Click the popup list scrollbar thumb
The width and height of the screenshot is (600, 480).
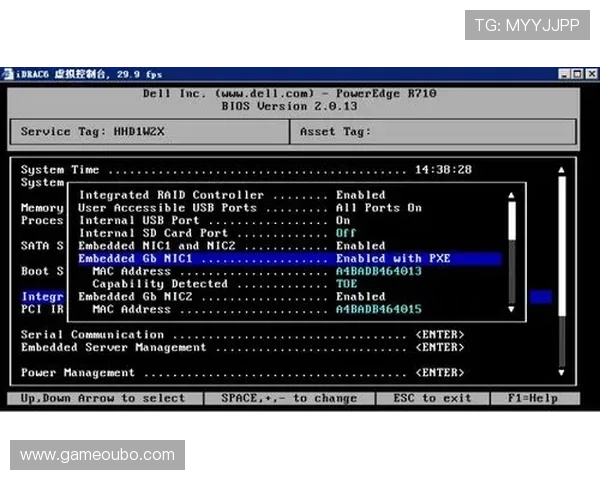513,222
